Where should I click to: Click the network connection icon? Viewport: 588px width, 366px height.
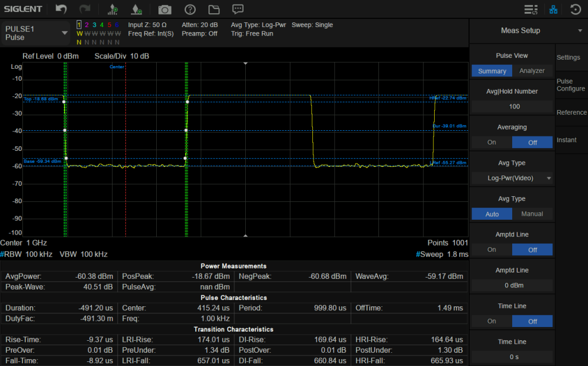pyautogui.click(x=553, y=9)
